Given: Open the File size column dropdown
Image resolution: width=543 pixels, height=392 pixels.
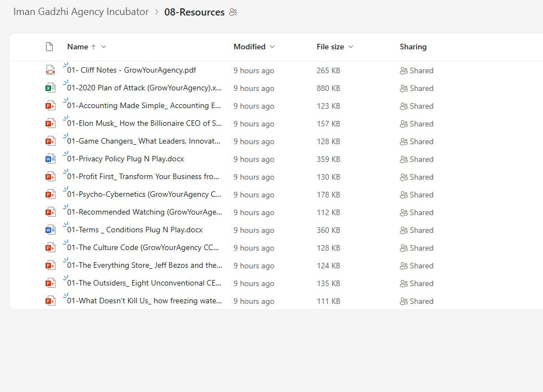Looking at the screenshot, I should (x=351, y=47).
